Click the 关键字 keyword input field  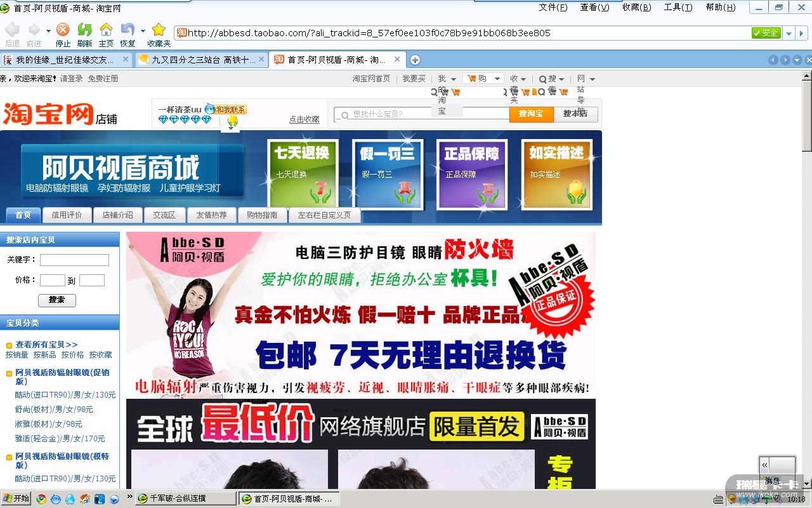[74, 260]
